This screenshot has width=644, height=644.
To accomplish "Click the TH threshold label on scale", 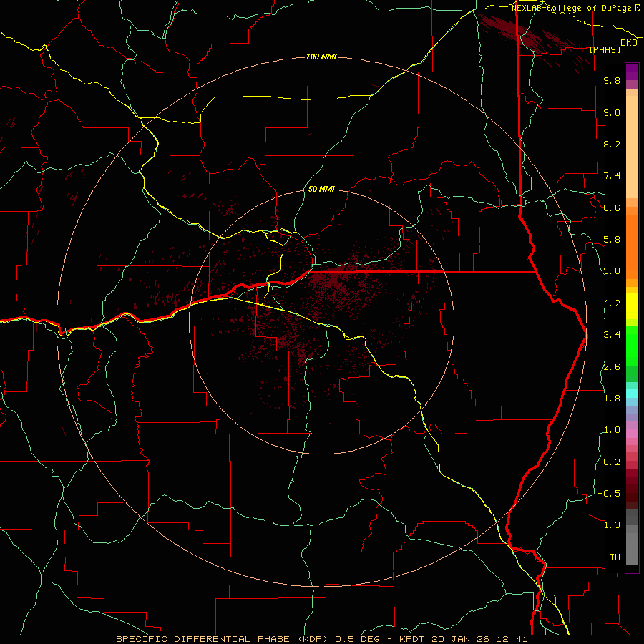I will point(615,557).
